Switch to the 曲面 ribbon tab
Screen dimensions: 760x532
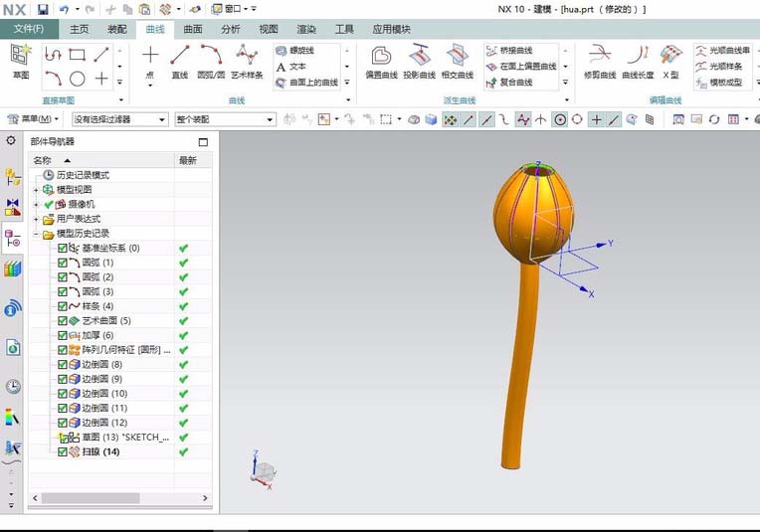point(192,29)
